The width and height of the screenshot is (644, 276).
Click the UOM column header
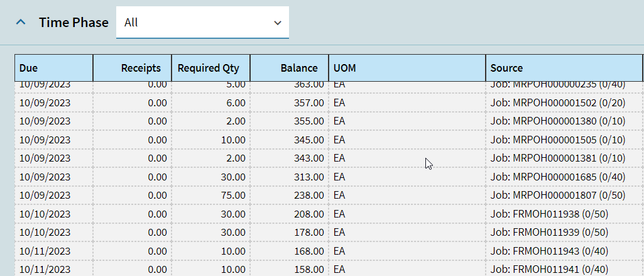[x=407, y=68]
